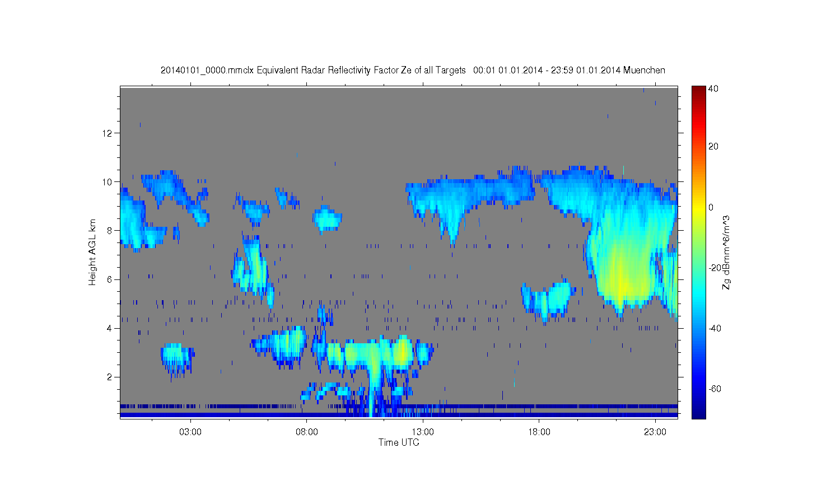Click the colorbar value label 0

(x=711, y=207)
